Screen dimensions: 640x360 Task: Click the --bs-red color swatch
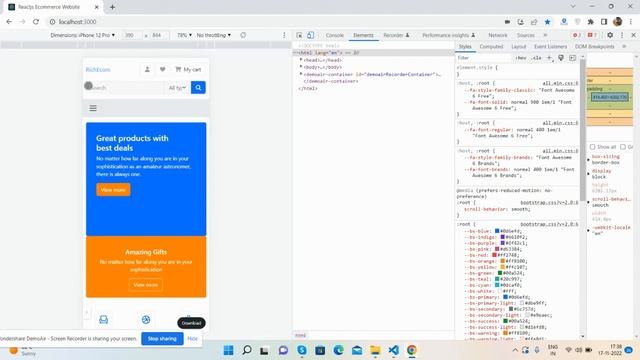coord(494,255)
